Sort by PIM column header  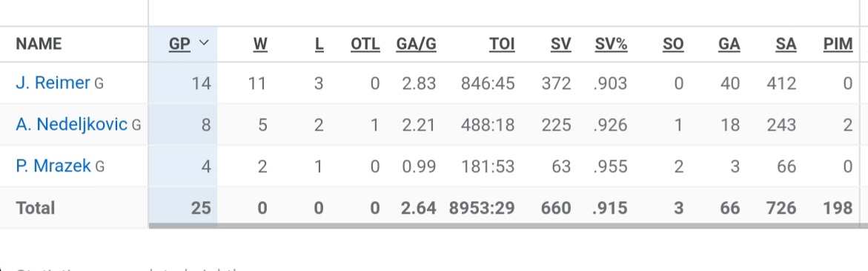tap(838, 44)
